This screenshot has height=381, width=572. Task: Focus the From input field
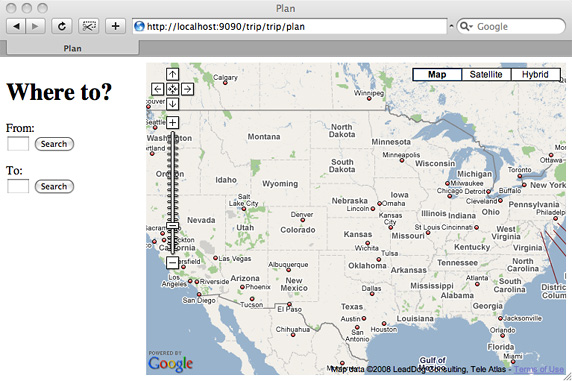pos(18,144)
